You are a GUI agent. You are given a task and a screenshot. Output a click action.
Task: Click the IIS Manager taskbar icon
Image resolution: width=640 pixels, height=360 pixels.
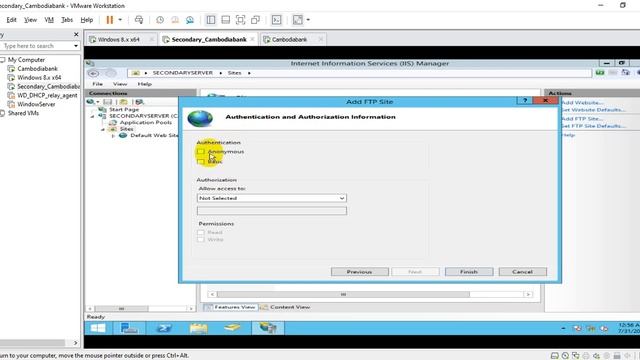(268, 328)
